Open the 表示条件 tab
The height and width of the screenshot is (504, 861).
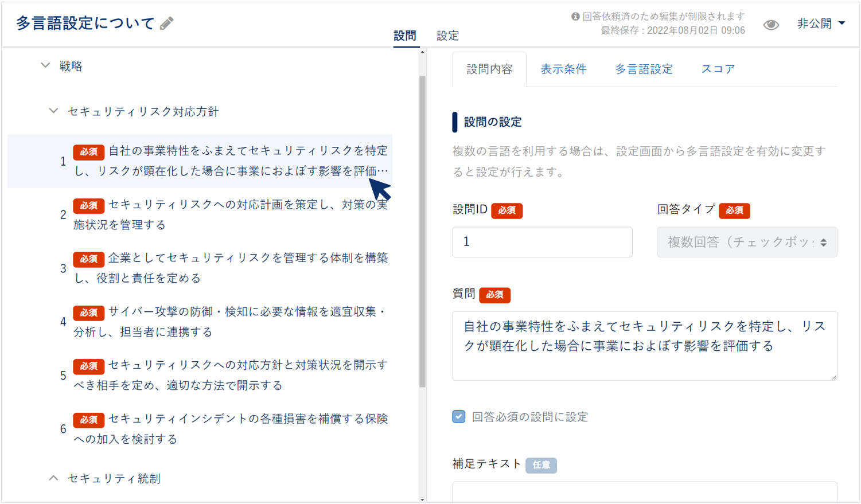[x=563, y=69]
